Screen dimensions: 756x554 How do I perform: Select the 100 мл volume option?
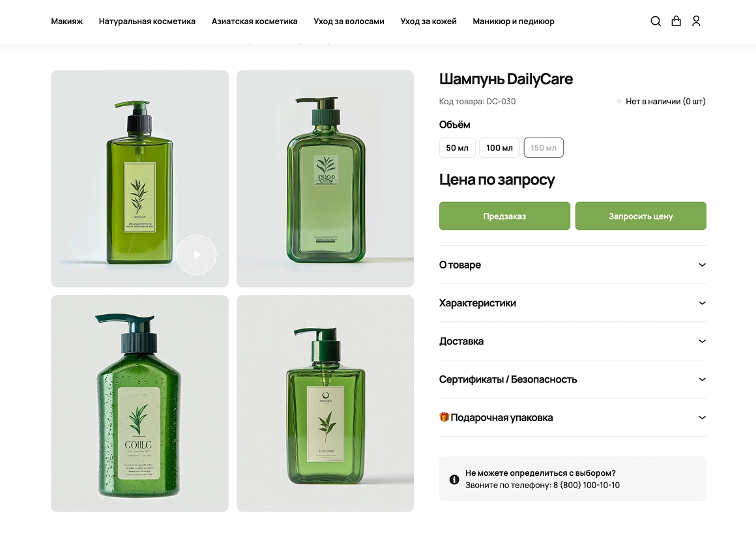coord(499,147)
